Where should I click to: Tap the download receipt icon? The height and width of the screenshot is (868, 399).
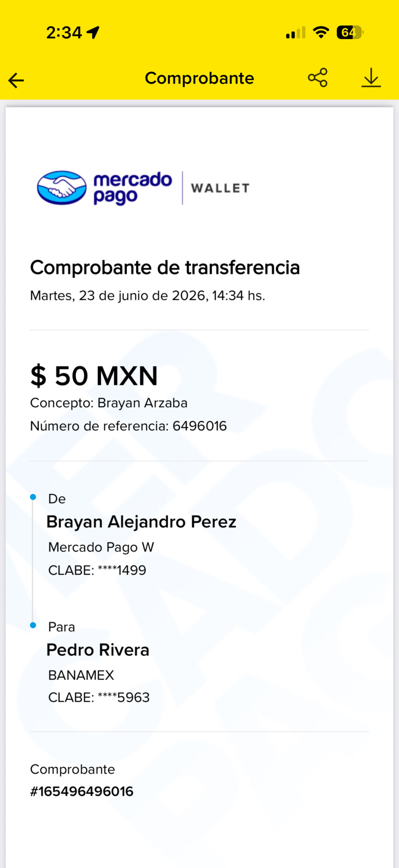(371, 78)
